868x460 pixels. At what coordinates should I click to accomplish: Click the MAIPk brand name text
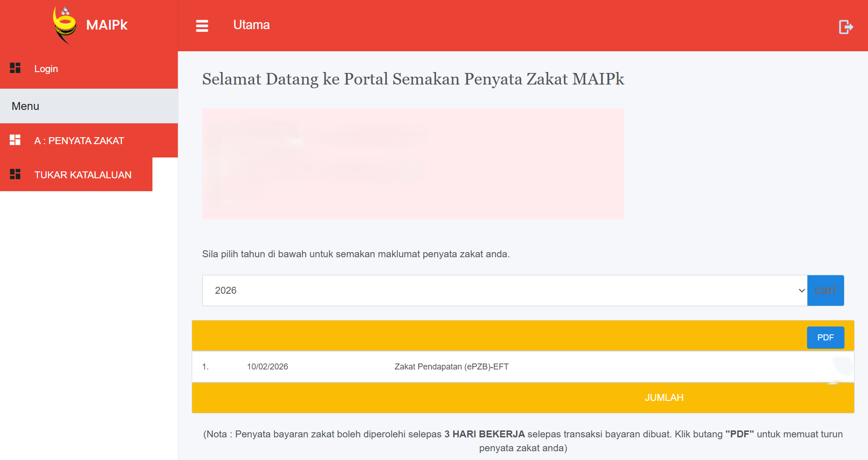pyautogui.click(x=107, y=25)
